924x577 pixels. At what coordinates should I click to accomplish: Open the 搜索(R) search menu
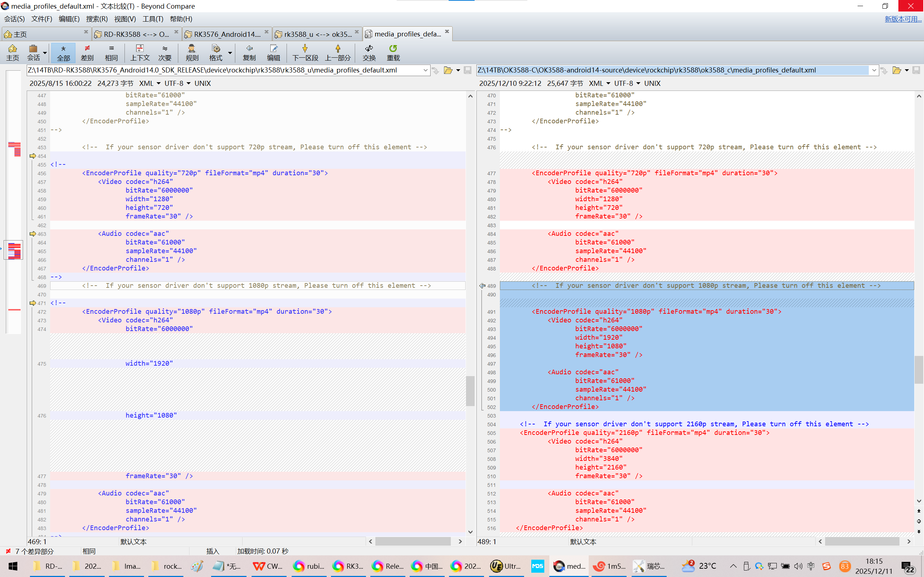[x=97, y=19]
